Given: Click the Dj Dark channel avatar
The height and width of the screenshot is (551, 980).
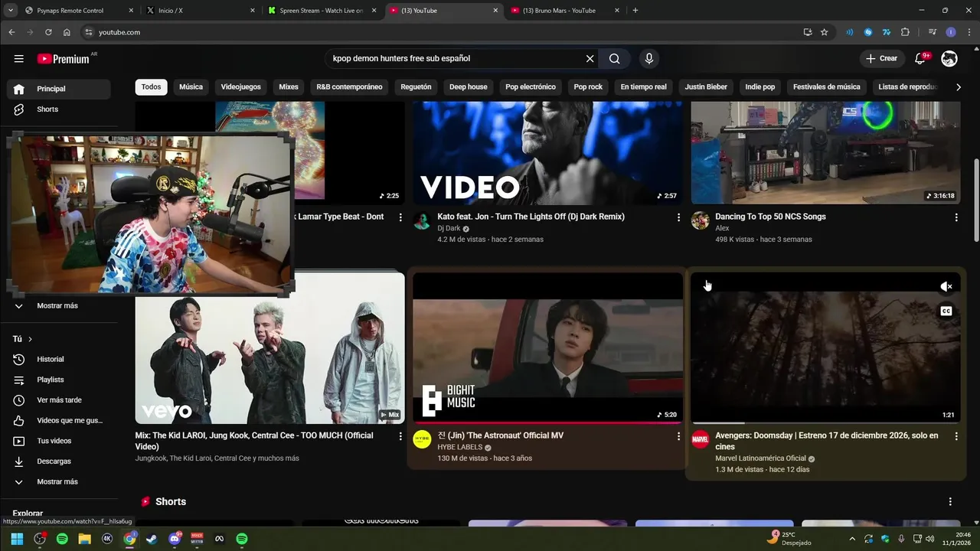Looking at the screenshot, I should 422,221.
